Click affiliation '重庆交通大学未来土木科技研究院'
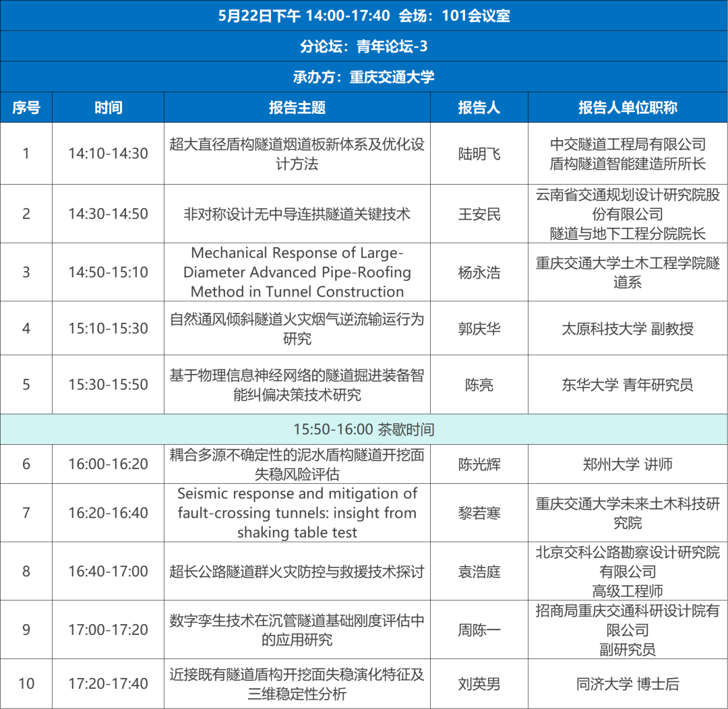Viewport: 728px width, 709px height. pos(628,513)
